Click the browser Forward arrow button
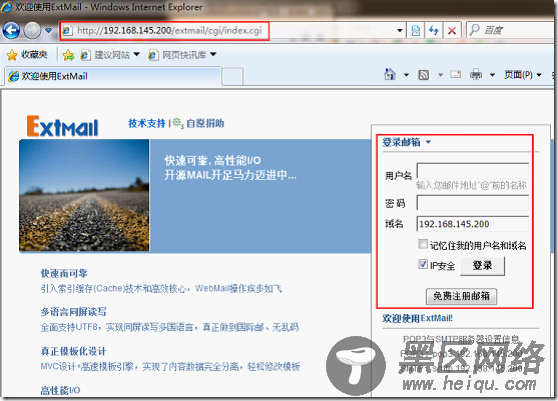The image size is (558, 401). point(32,30)
